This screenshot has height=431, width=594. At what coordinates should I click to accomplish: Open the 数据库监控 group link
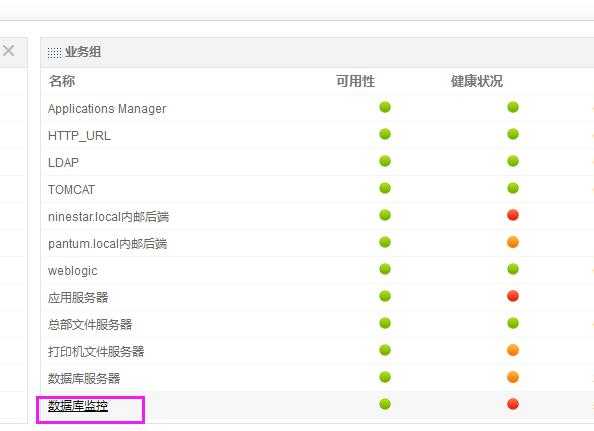click(78, 406)
